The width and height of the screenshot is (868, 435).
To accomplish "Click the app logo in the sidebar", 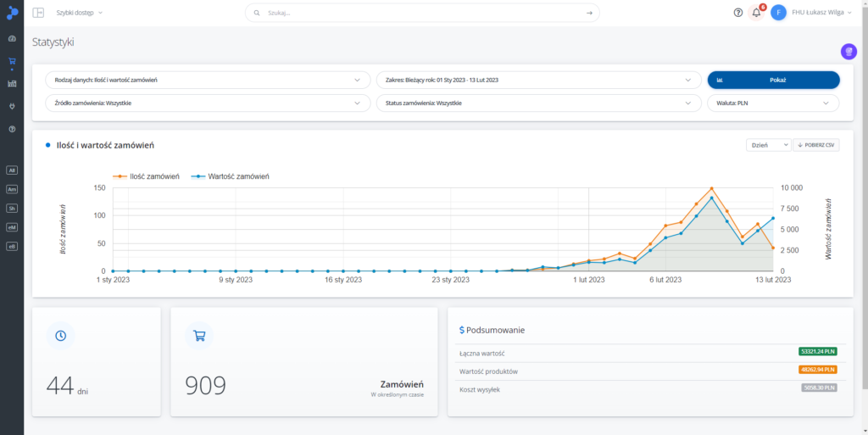I will (12, 12).
